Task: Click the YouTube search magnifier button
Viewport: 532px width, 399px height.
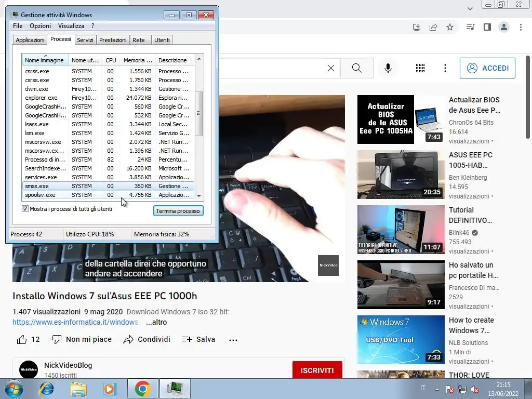Action: pos(356,68)
